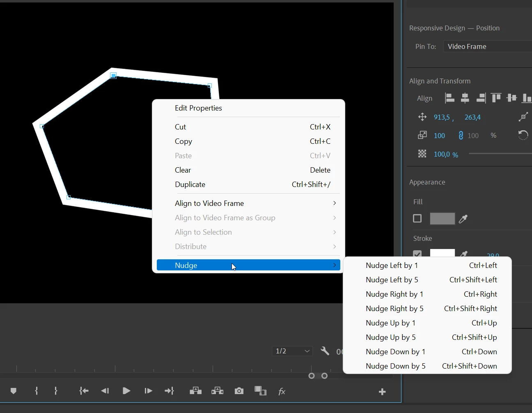Click the Align Center Horizontally icon

(465, 98)
